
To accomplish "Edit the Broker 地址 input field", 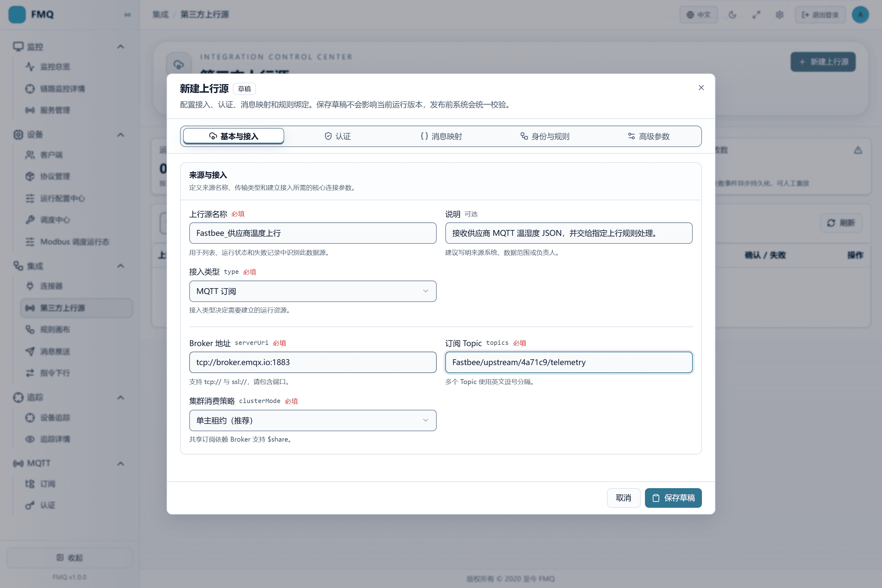I will [x=313, y=362].
